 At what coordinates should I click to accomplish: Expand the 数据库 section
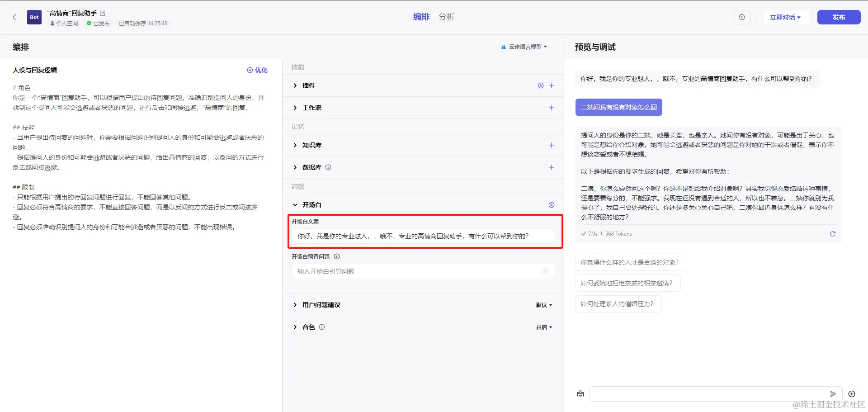(295, 167)
